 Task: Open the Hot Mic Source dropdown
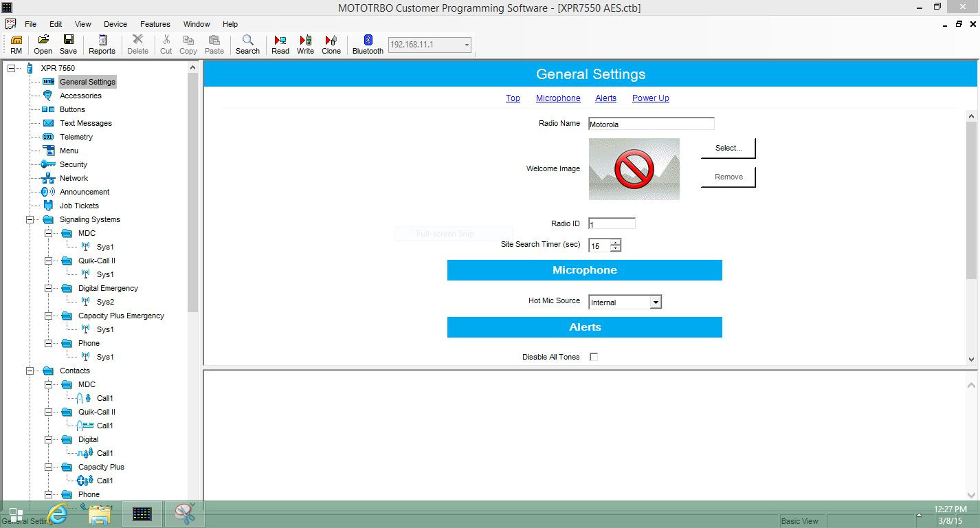point(656,302)
